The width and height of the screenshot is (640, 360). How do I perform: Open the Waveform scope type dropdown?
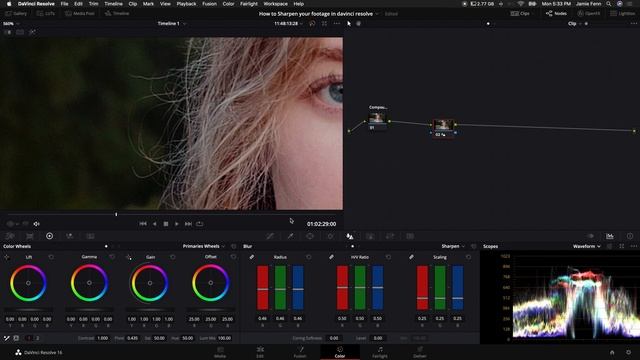click(x=587, y=246)
